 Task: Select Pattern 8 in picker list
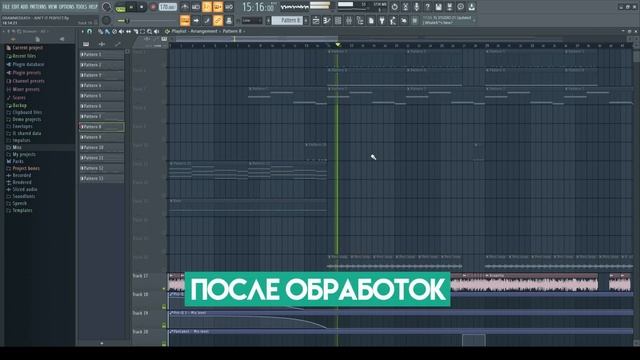click(x=102, y=127)
